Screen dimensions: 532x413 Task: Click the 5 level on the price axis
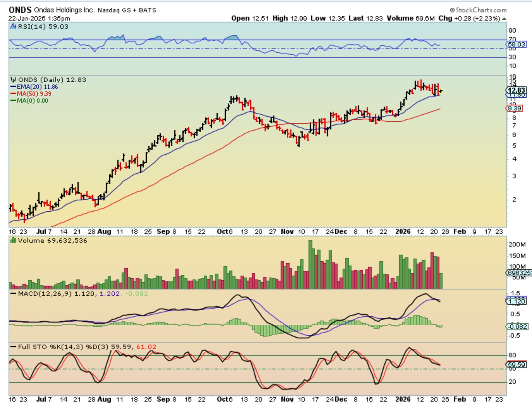(x=514, y=146)
